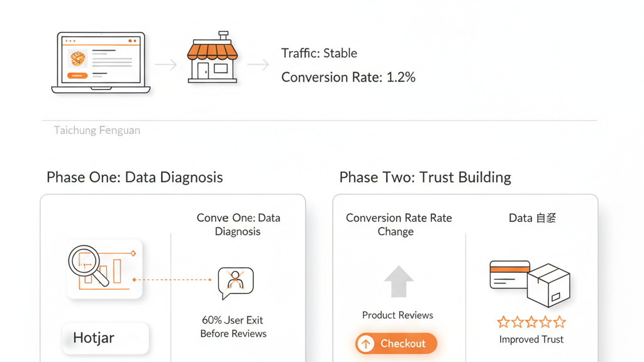Click the Improved Trust caption
Viewport: 644px width, 362px height.
tap(531, 339)
